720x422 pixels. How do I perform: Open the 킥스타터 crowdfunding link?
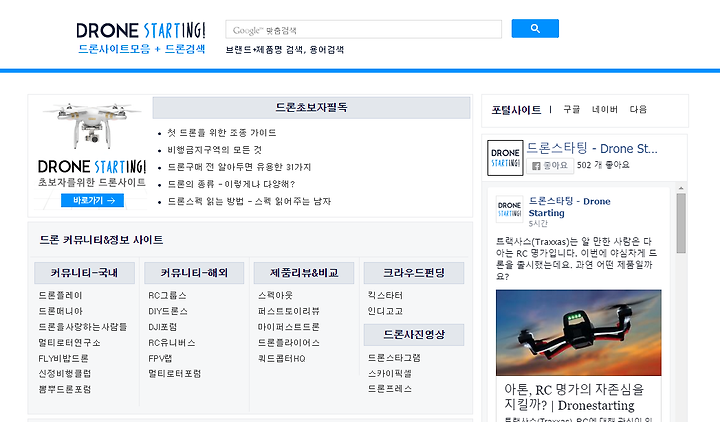[385, 295]
